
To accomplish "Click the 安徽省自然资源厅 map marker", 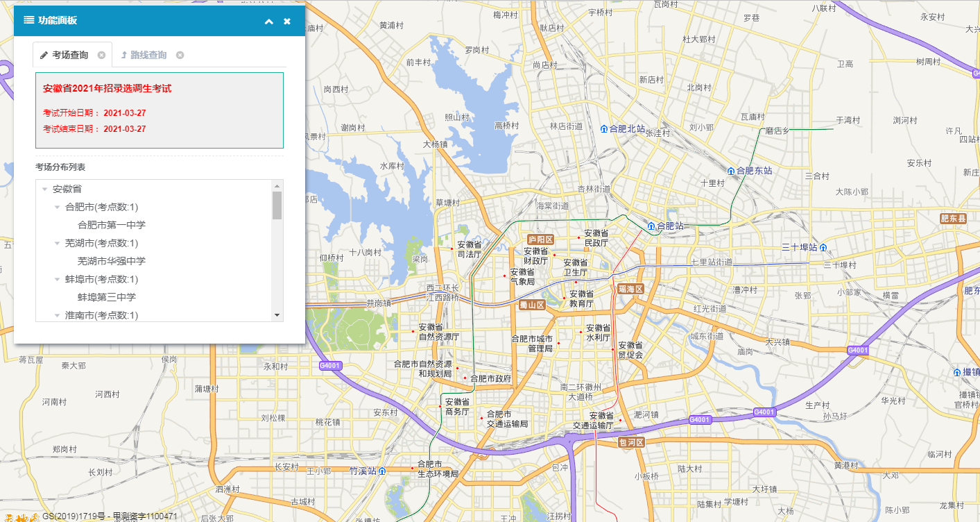I will click(414, 331).
